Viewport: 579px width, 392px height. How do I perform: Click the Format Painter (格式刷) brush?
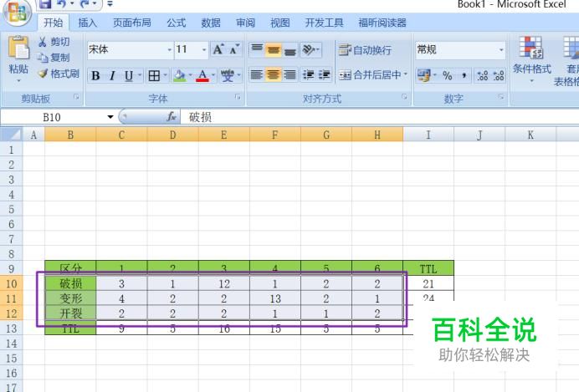pos(44,74)
